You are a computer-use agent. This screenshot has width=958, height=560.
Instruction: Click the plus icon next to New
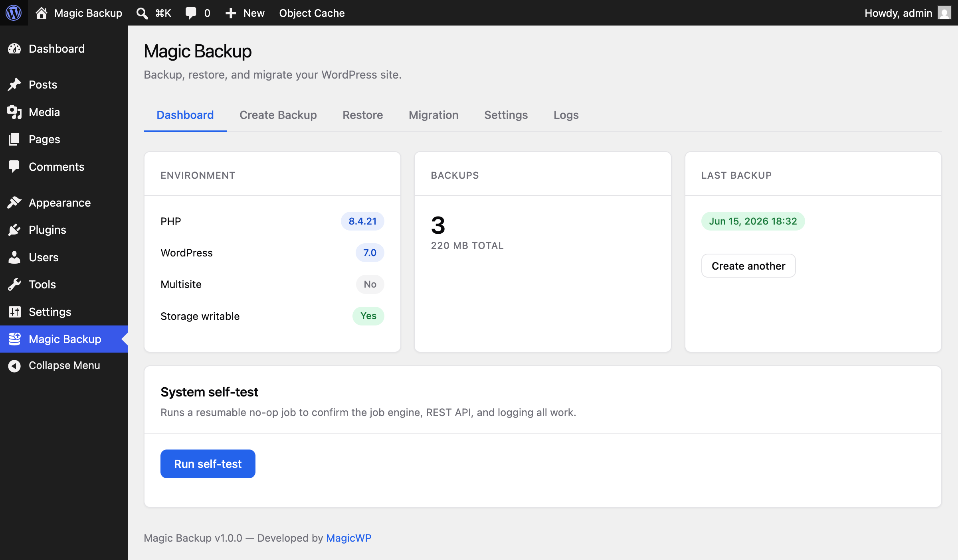(231, 13)
